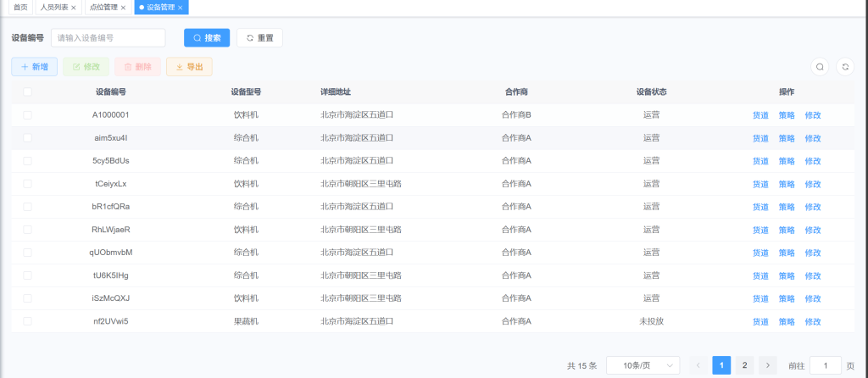Open the 10条/页 page size dropdown
868x378 pixels.
tap(643, 365)
